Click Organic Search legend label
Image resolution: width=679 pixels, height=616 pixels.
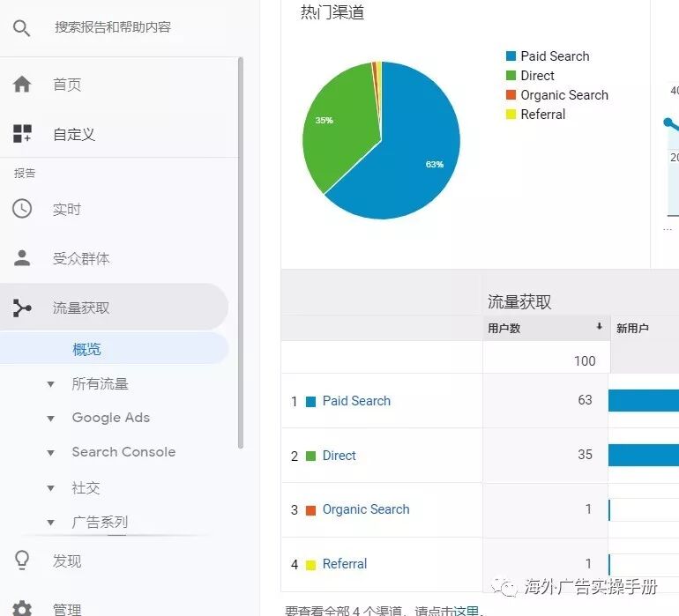564,95
